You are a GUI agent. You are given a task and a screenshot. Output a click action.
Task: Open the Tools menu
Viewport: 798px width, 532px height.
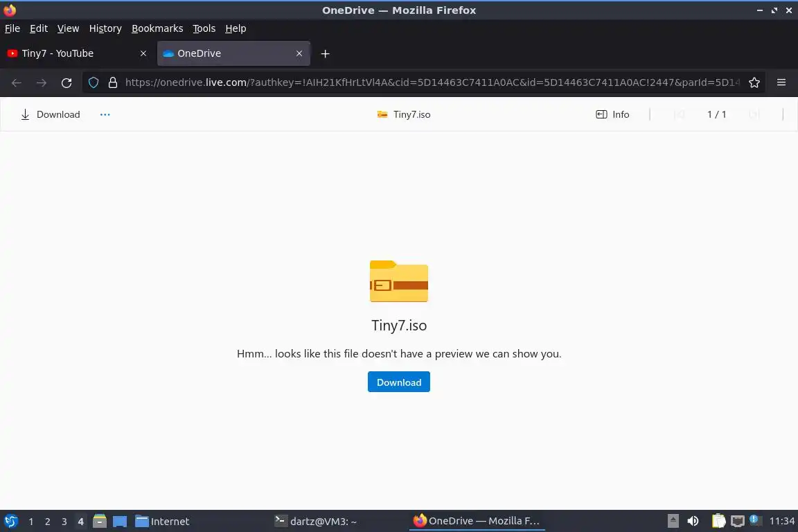204,28
